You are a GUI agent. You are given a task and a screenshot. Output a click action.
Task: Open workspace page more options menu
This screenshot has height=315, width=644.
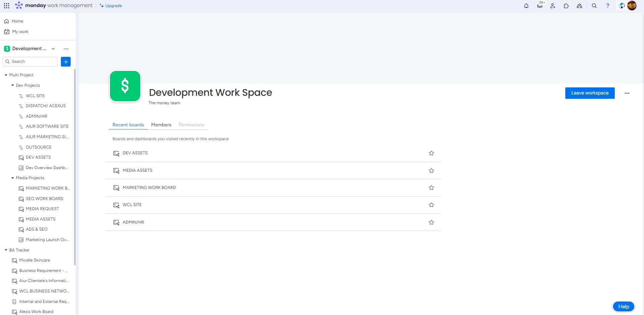click(x=627, y=93)
